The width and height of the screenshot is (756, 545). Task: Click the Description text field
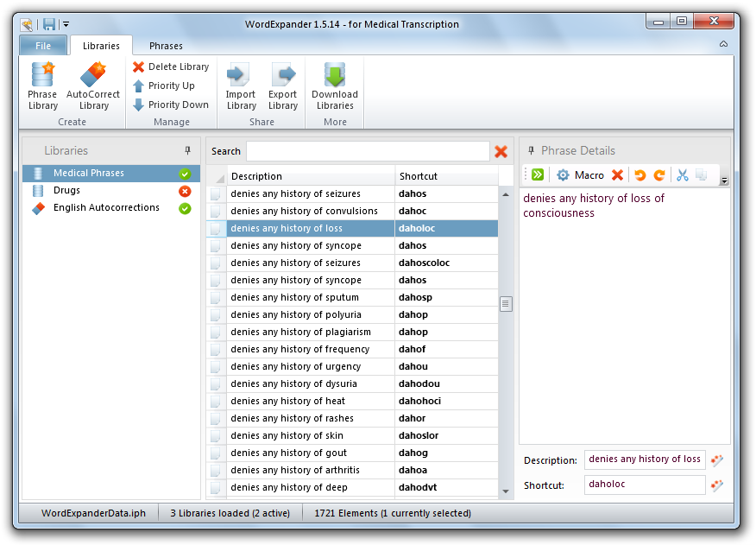coord(645,459)
